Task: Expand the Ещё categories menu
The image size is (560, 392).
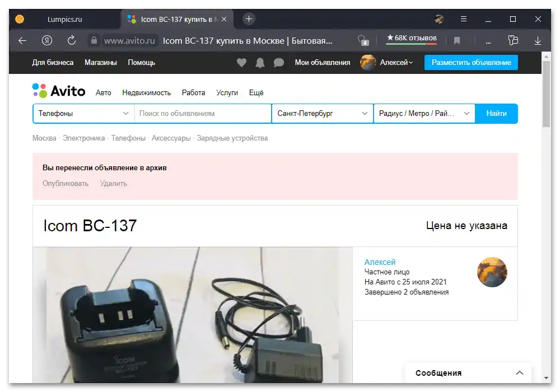Action: click(256, 93)
